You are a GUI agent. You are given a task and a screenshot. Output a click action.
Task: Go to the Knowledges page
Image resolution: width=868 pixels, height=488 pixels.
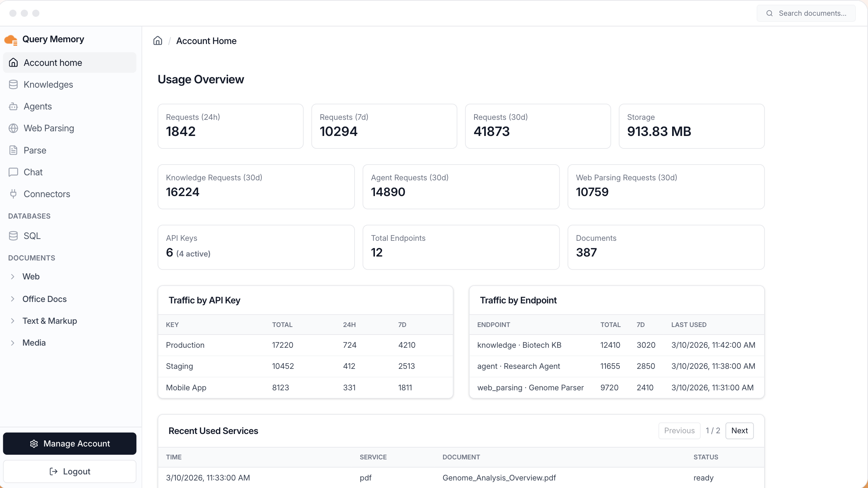48,84
